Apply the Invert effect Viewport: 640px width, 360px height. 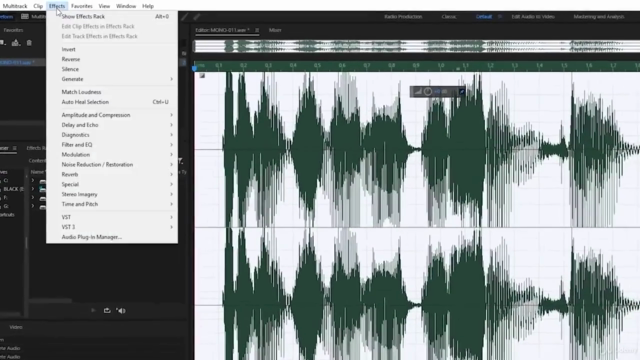(x=112, y=49)
